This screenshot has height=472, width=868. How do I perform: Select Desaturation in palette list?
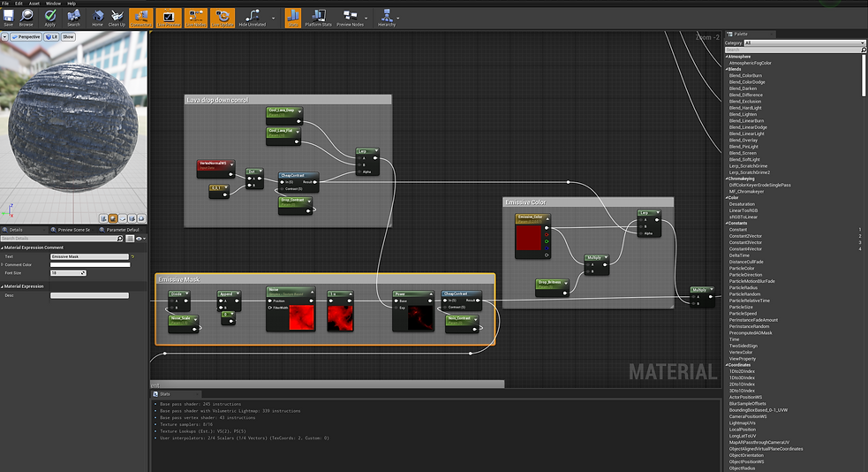pos(742,204)
